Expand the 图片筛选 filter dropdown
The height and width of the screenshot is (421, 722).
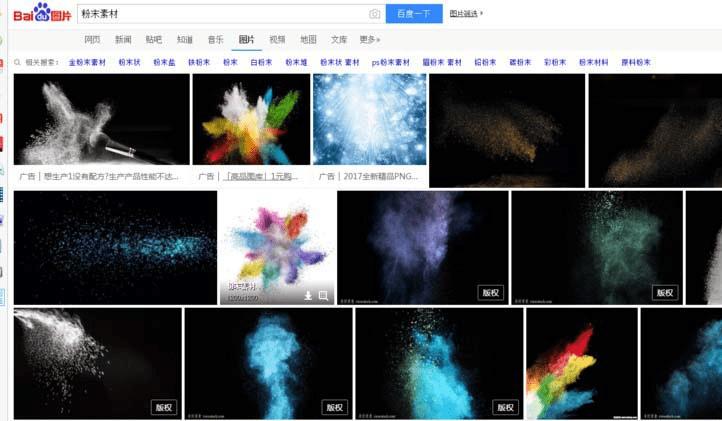point(466,14)
